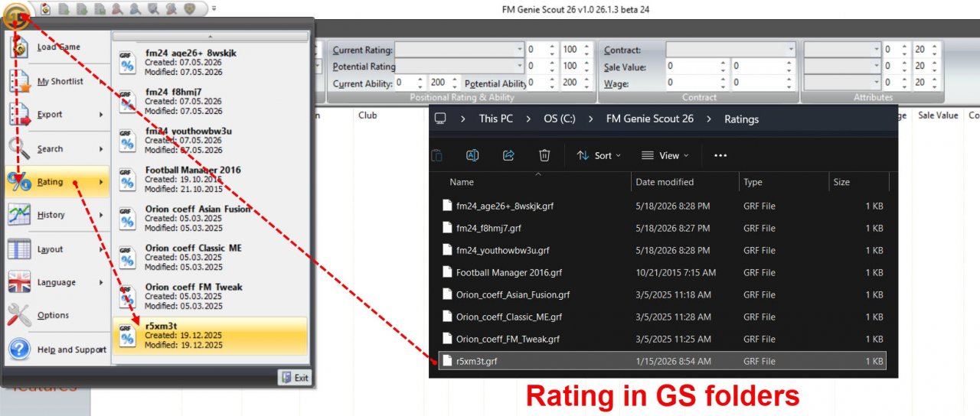Select the highlighted r5xm3t.grf file
The height and width of the screenshot is (416, 980).
(x=662, y=361)
